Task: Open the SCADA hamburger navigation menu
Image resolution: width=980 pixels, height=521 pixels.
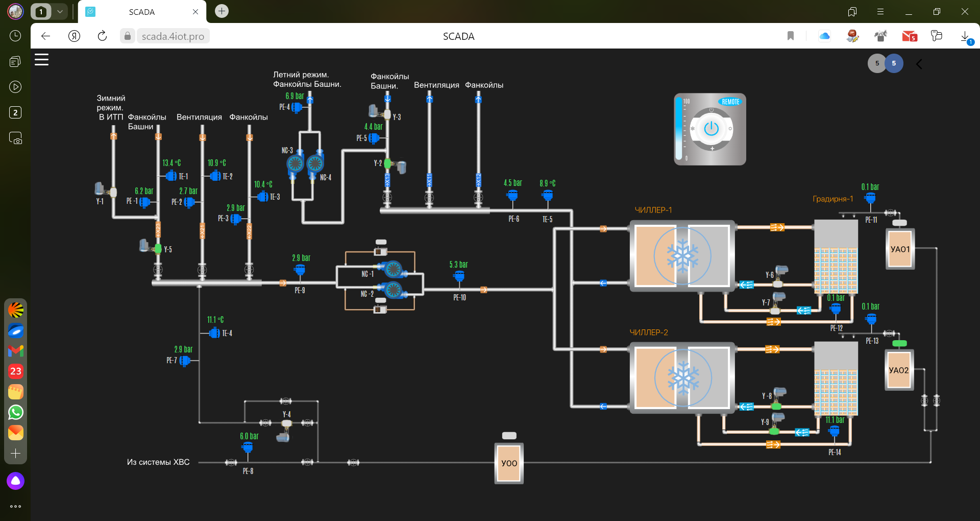Action: coord(41,60)
